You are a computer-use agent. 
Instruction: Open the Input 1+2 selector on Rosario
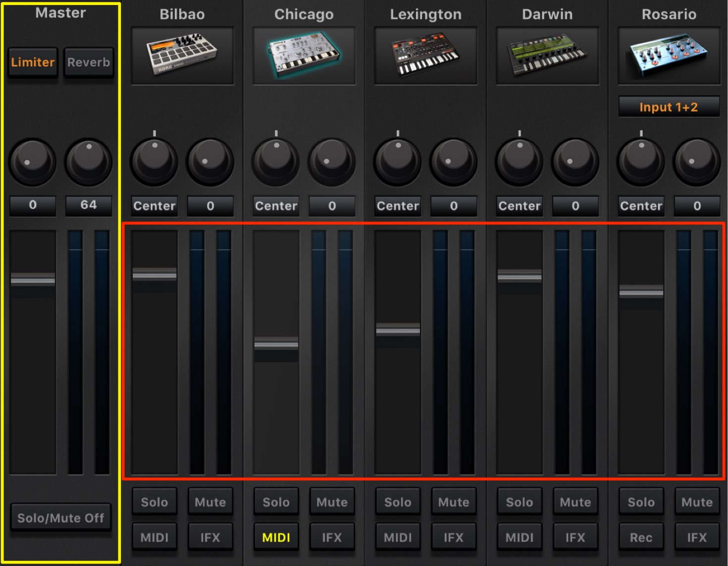(x=669, y=107)
